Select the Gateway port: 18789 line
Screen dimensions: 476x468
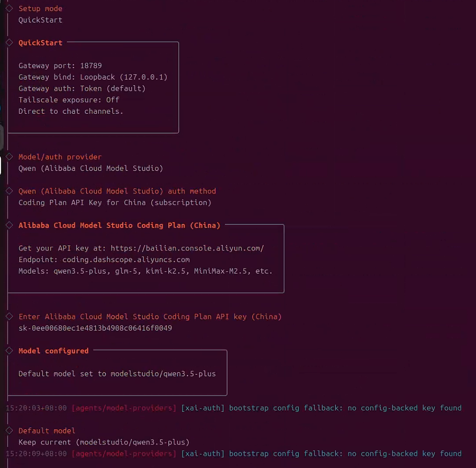coord(60,65)
